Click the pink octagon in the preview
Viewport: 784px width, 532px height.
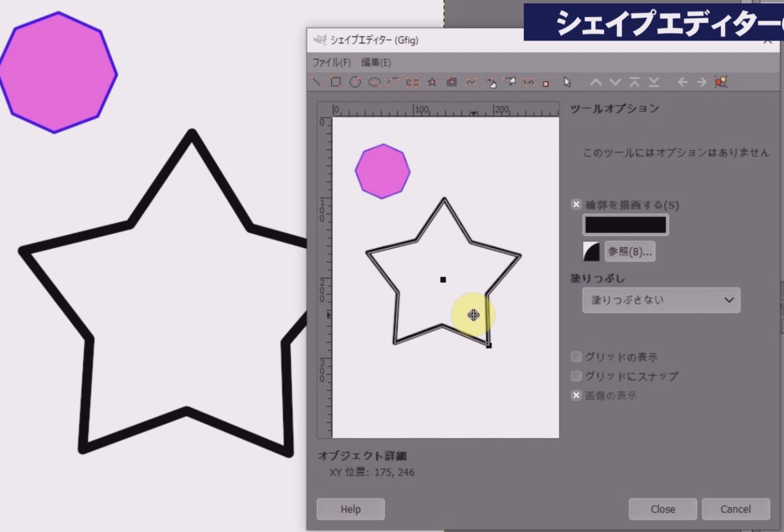pos(382,171)
